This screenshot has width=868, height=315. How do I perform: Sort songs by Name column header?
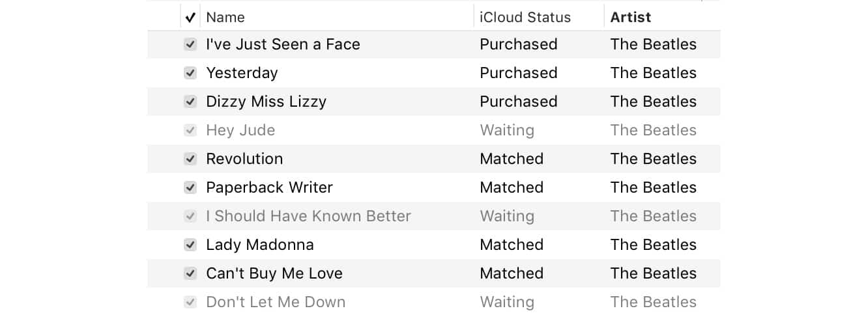pyautogui.click(x=225, y=18)
